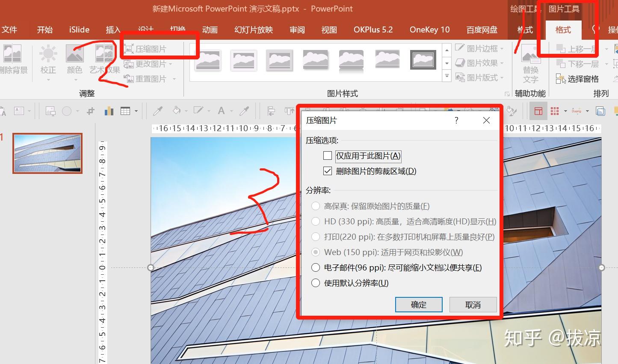Expand the 下移一层 dropdown arrow

pyautogui.click(x=606, y=64)
